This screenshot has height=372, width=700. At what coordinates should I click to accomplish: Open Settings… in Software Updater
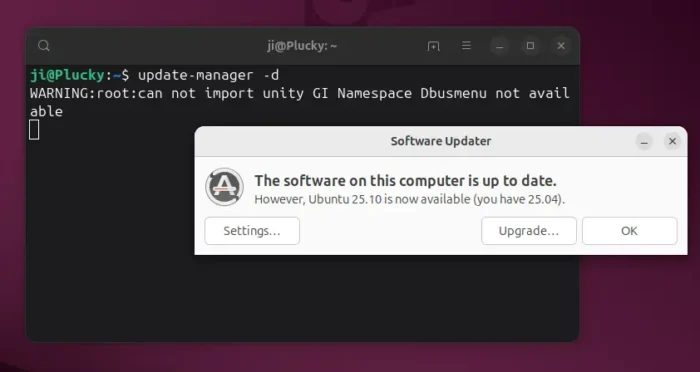(x=252, y=231)
